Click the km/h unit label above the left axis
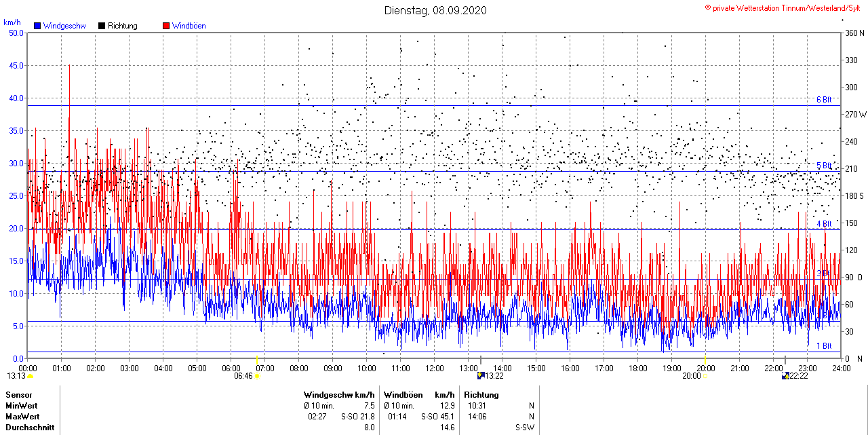The height and width of the screenshot is (435, 868). [x=12, y=22]
